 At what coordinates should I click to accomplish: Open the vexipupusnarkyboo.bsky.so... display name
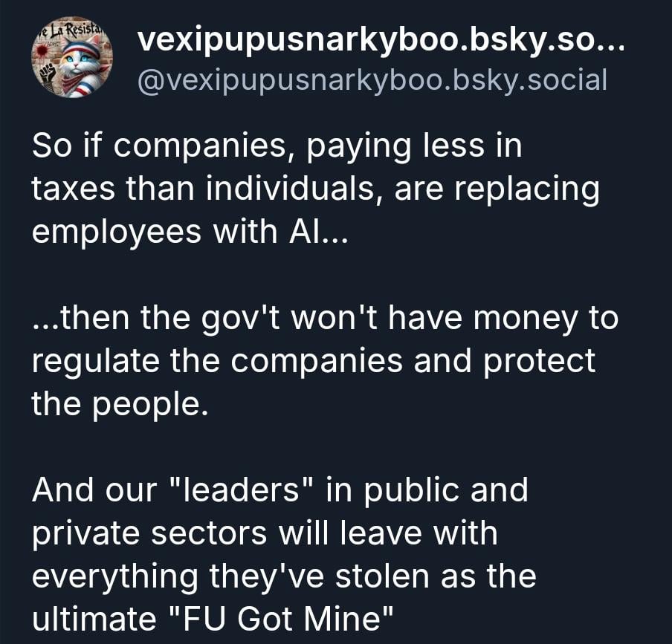(381, 40)
